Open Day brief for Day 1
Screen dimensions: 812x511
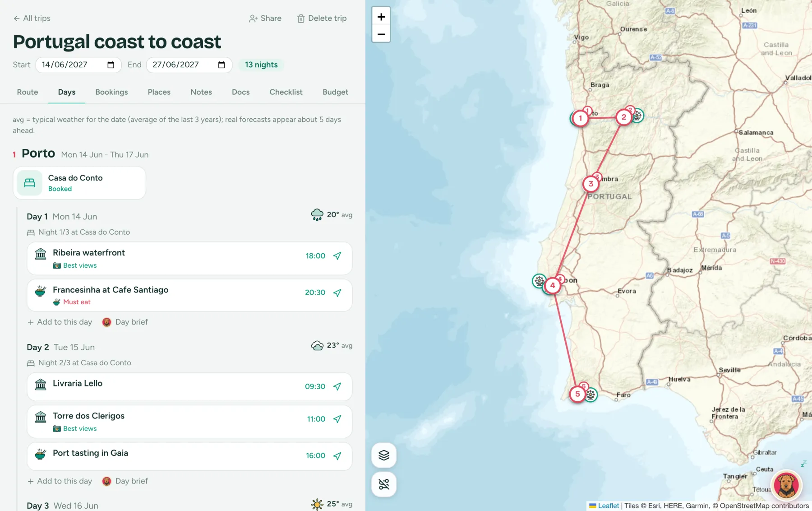tap(125, 322)
